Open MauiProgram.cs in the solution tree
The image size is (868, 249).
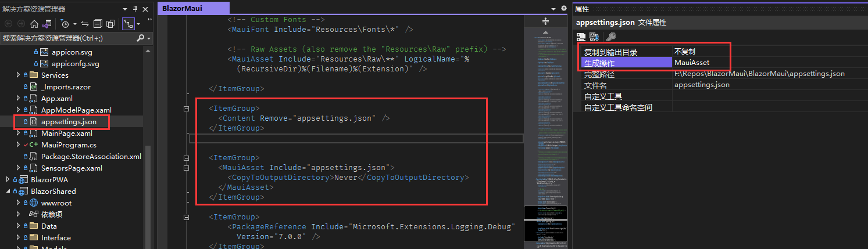tap(69, 145)
